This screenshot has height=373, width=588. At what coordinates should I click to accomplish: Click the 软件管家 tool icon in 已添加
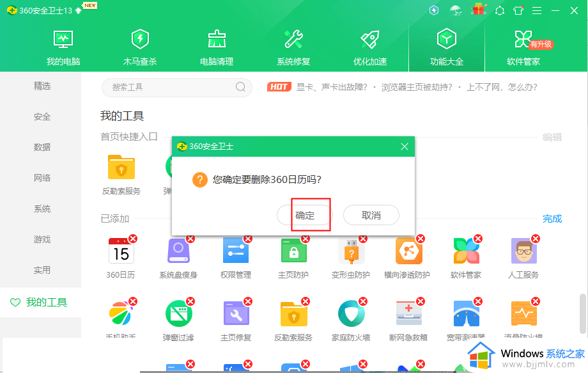466,251
